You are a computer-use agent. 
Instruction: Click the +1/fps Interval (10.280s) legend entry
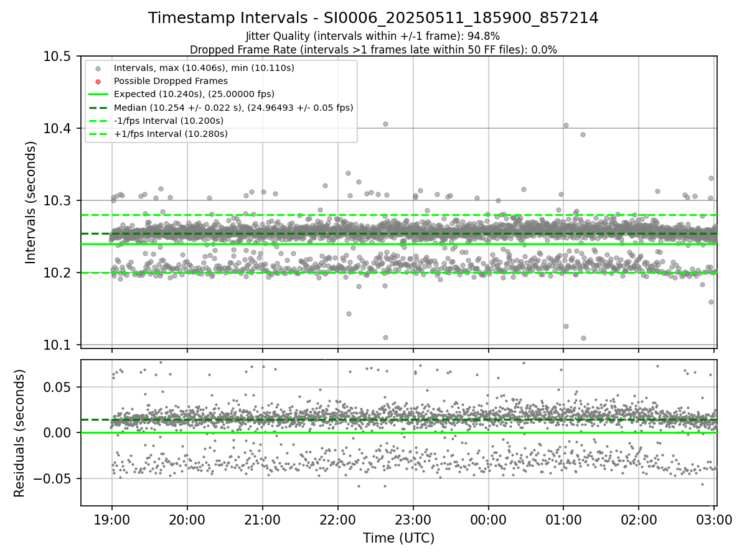coord(171,134)
